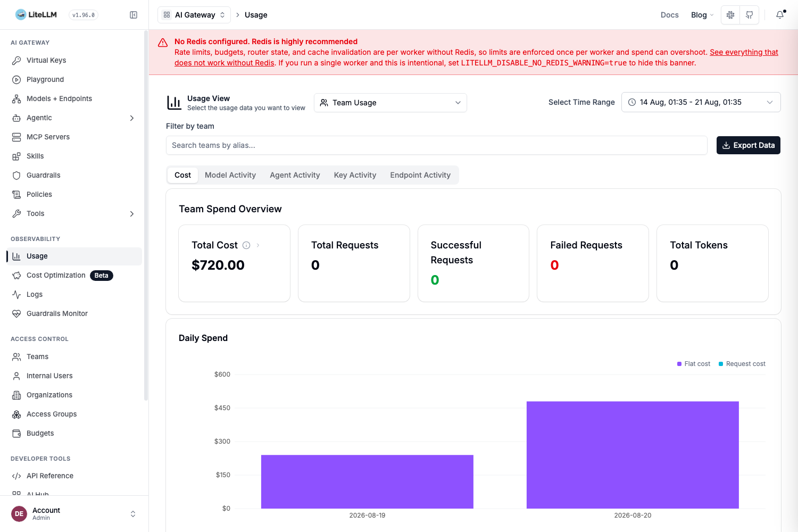Viewport: 798px width, 532px height.
Task: Open the Docs link
Action: [x=670, y=15]
